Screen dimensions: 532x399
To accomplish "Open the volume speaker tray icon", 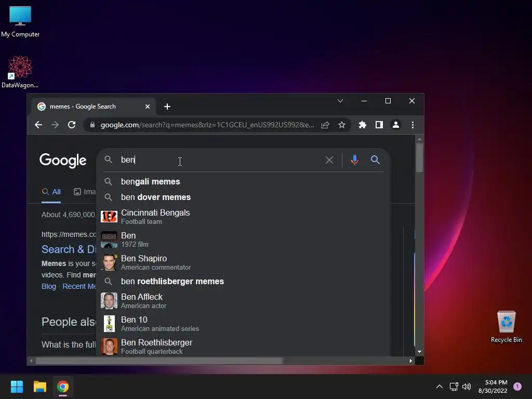I will 467,387.
